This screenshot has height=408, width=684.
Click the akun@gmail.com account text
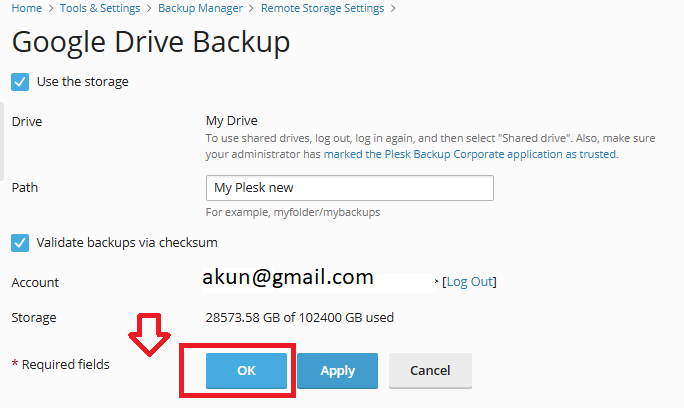(288, 277)
